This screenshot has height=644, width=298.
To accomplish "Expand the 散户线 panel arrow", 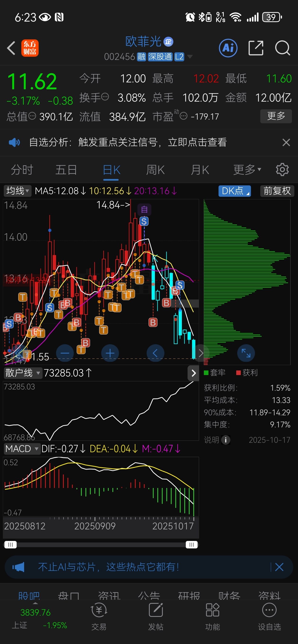I will tap(193, 373).
